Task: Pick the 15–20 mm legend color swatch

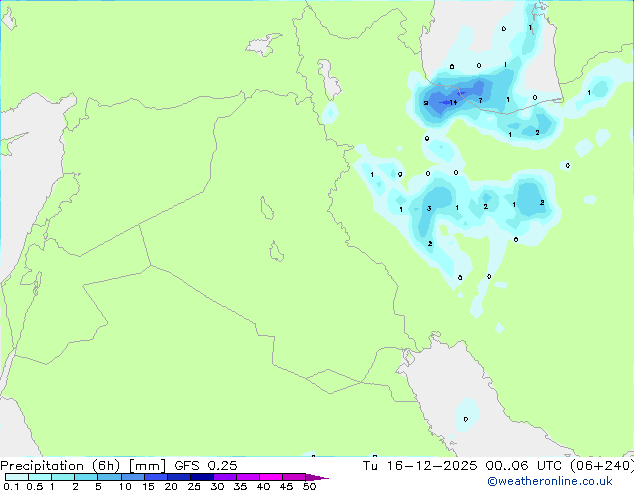Action: pyautogui.click(x=156, y=477)
